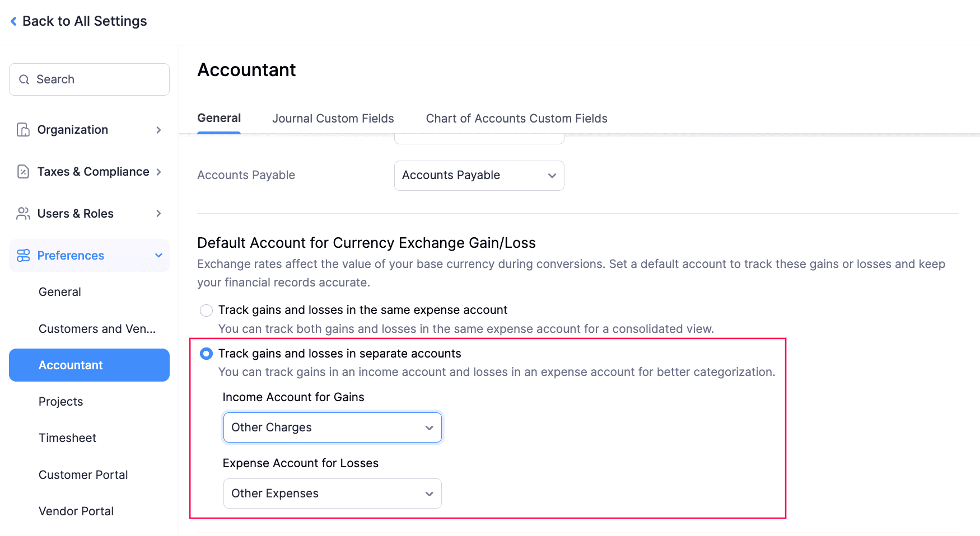Select Track gains and losses in separate accounts
980x536 pixels.
click(x=206, y=353)
